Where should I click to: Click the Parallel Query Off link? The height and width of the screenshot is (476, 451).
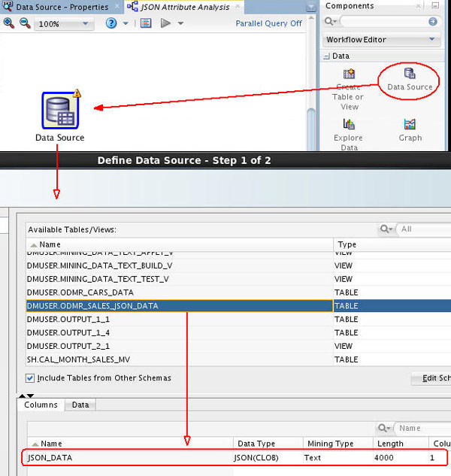[x=268, y=23]
